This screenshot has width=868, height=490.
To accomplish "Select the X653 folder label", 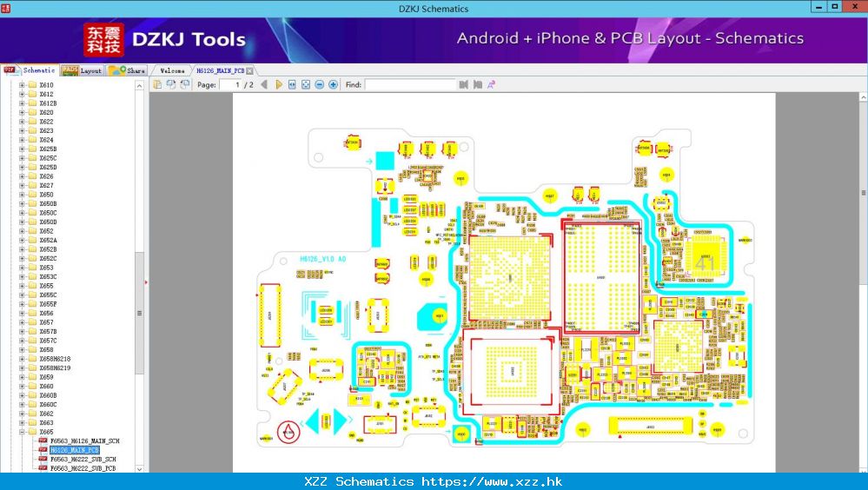I will click(x=47, y=268).
